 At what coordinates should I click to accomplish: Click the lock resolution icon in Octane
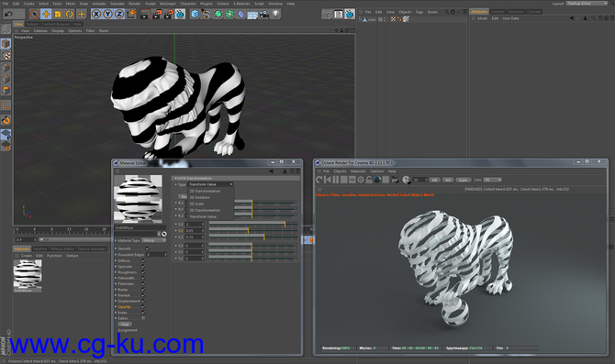click(369, 180)
